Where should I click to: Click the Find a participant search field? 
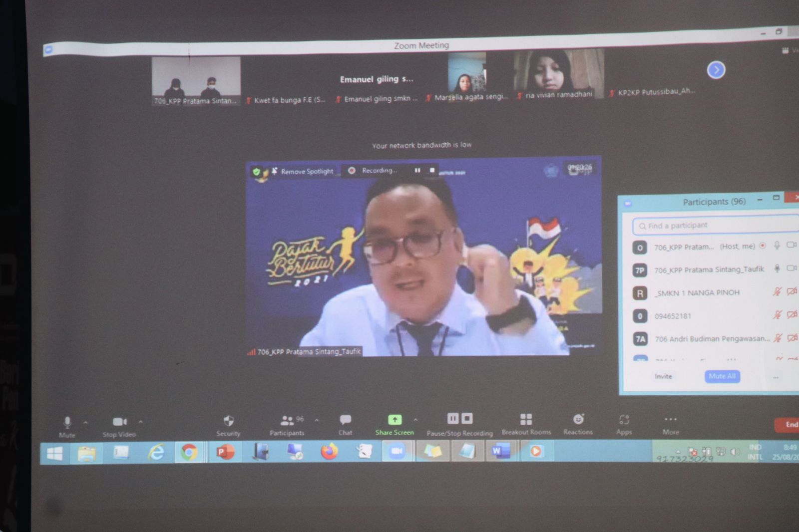[714, 226]
